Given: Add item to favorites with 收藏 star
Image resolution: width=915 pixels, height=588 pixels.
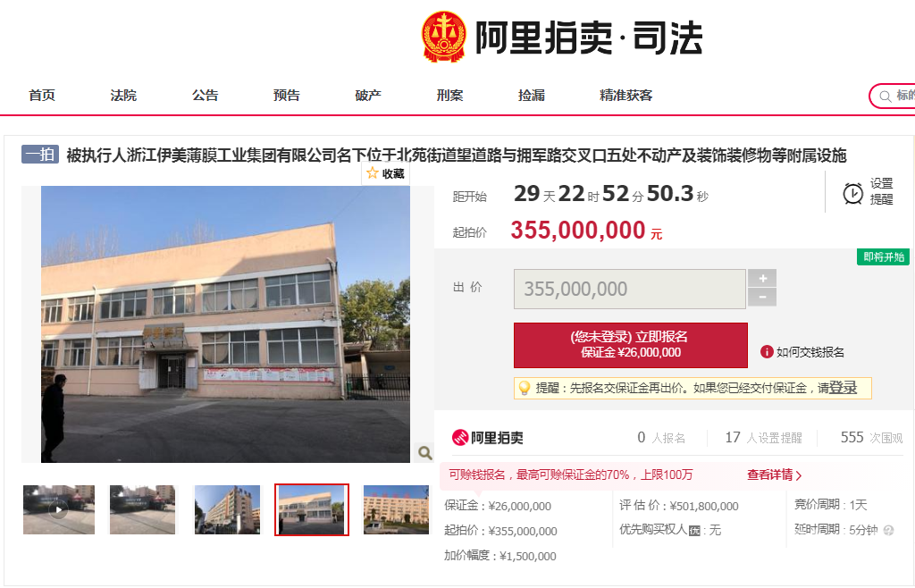Looking at the screenshot, I should [x=385, y=173].
